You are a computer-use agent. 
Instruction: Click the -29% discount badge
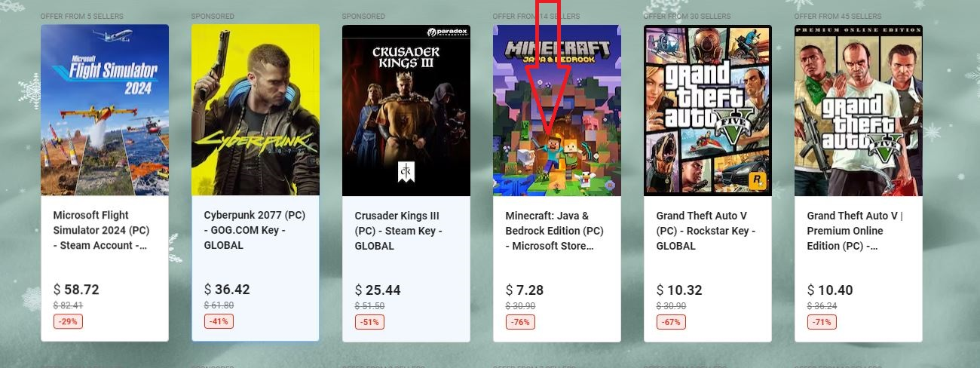pos(68,321)
